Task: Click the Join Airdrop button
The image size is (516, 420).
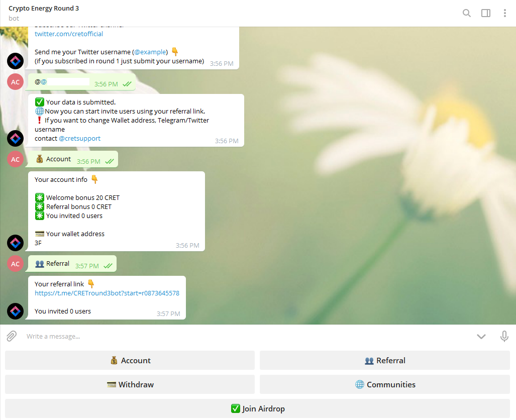Action: pyautogui.click(x=257, y=408)
